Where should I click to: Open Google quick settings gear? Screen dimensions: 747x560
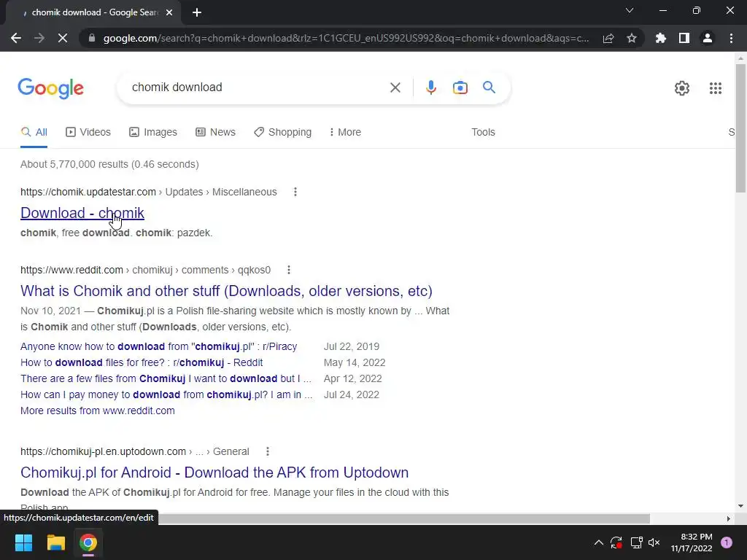682,88
